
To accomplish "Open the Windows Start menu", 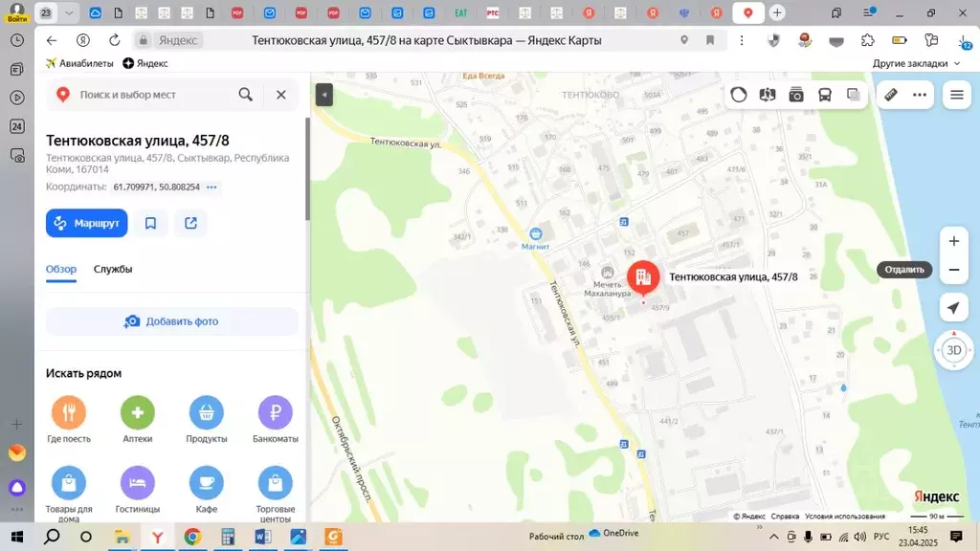I will tap(17, 537).
